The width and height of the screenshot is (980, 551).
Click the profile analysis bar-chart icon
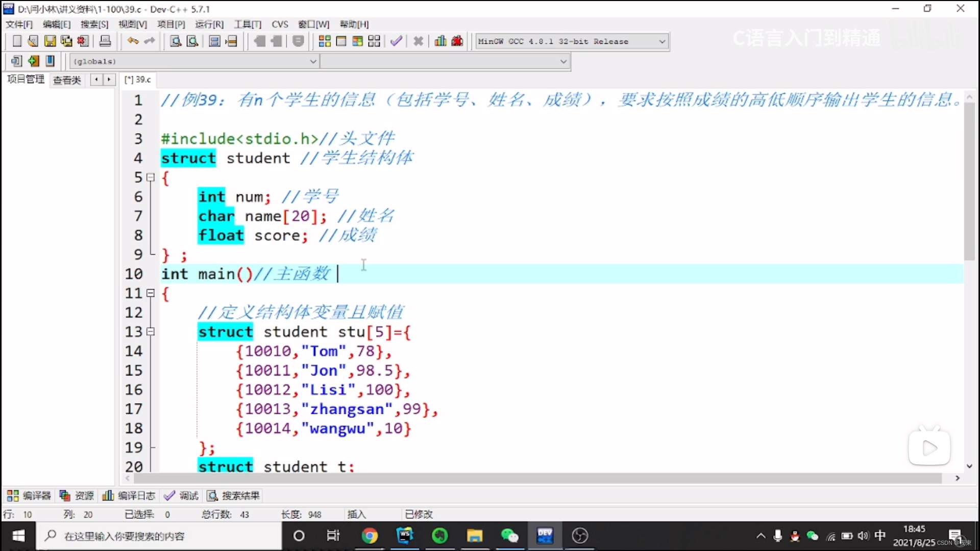coord(440,41)
